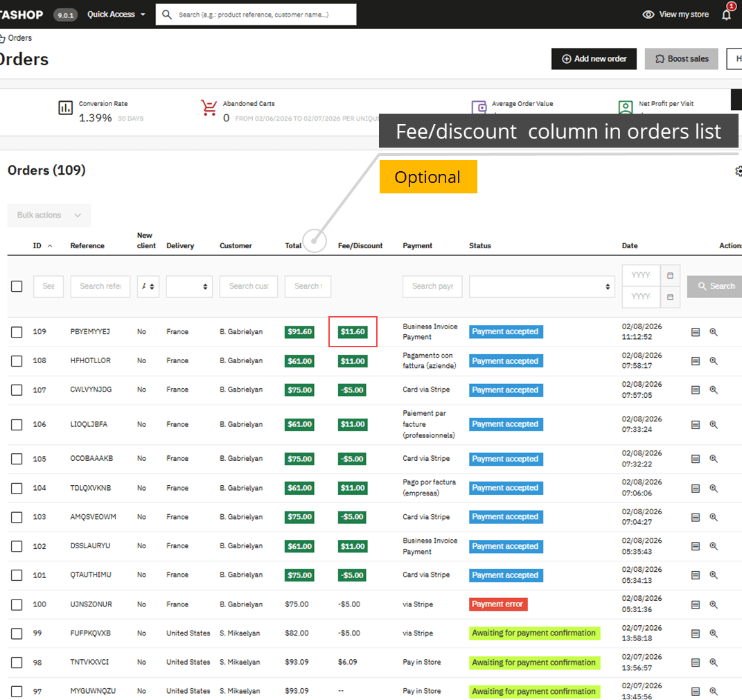Open invoice icon for order 107

coord(695,390)
